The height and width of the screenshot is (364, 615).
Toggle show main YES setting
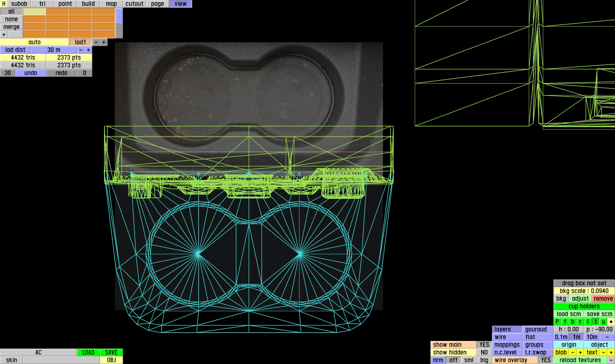coord(484,345)
